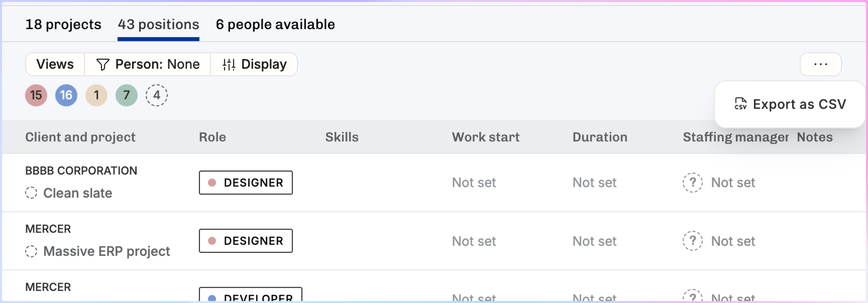Open the three-dots more options menu
868x303 pixels.
tap(821, 64)
